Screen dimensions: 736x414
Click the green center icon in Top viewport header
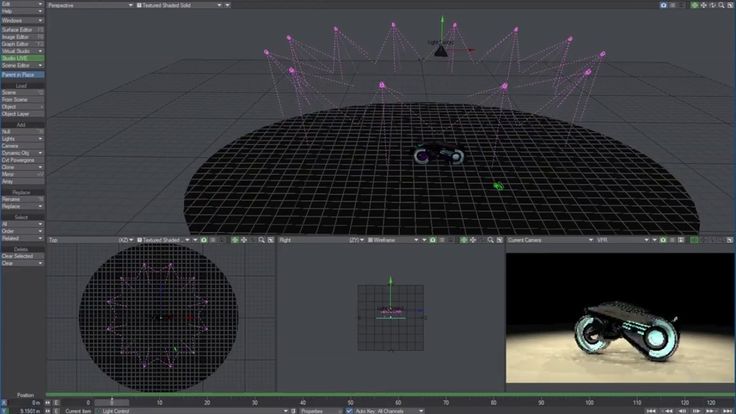pyautogui.click(x=235, y=240)
